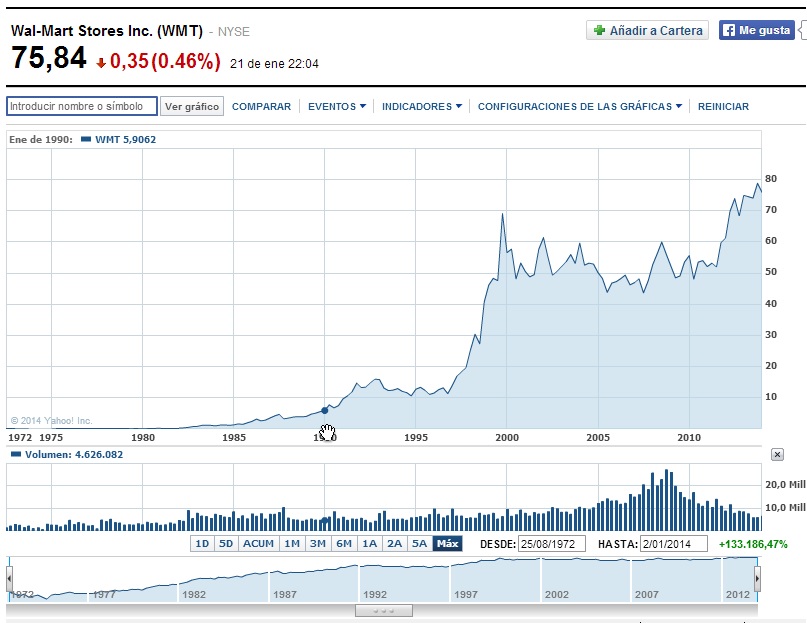Click the 2000 year label on chart axis
This screenshot has height=623, width=807.
click(507, 438)
